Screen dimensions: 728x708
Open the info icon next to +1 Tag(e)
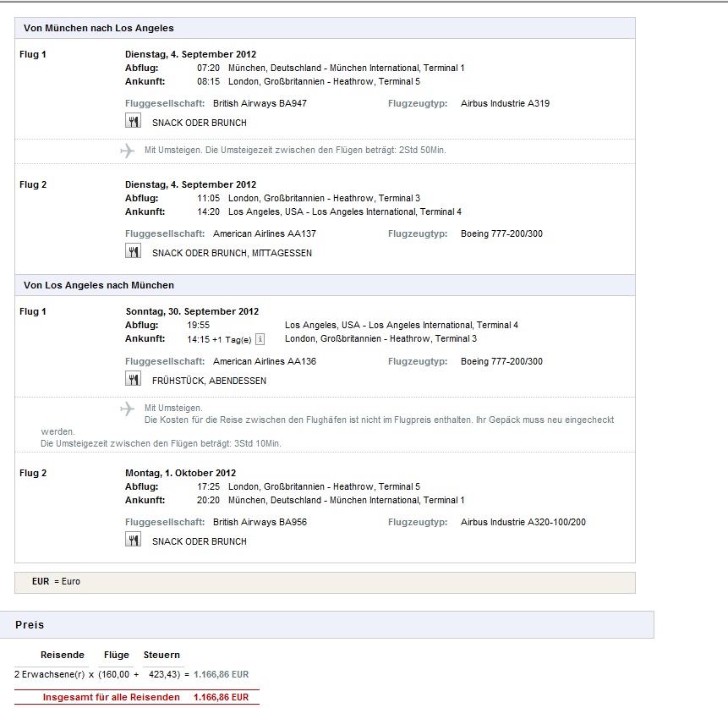[x=260, y=339]
